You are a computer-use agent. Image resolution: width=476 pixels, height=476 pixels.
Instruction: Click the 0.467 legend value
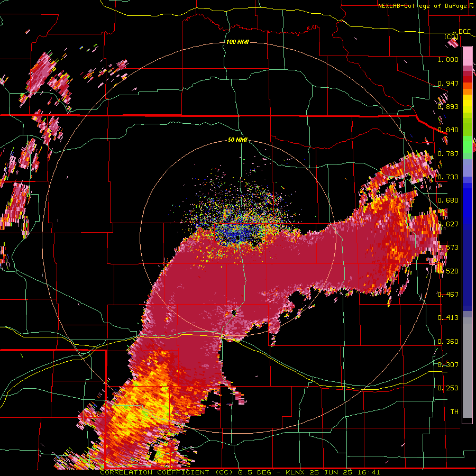tap(448, 294)
